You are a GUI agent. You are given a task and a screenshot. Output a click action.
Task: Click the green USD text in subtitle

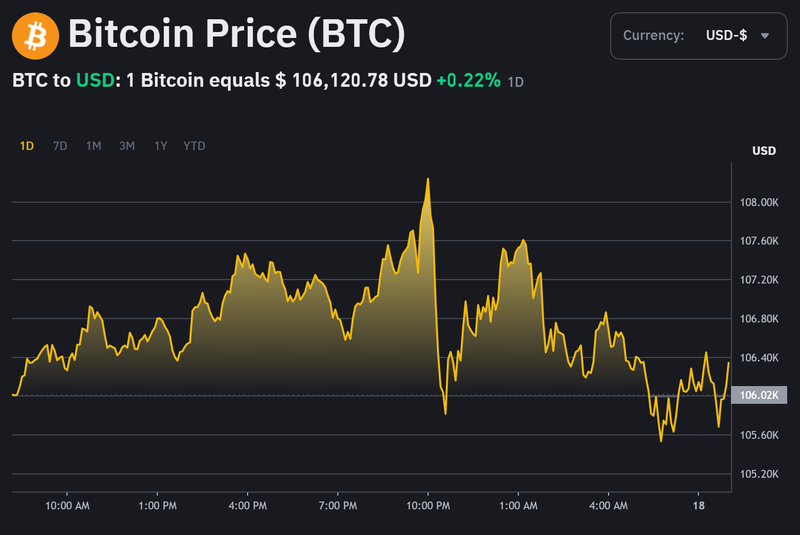point(93,81)
